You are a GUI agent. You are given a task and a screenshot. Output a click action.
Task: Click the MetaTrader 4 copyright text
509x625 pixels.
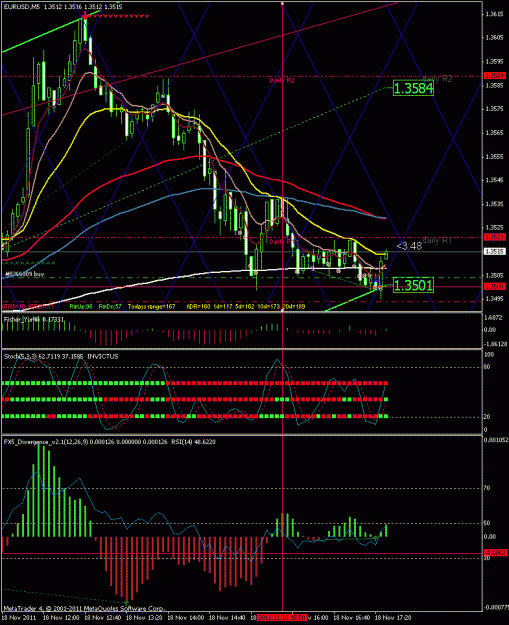(84, 609)
